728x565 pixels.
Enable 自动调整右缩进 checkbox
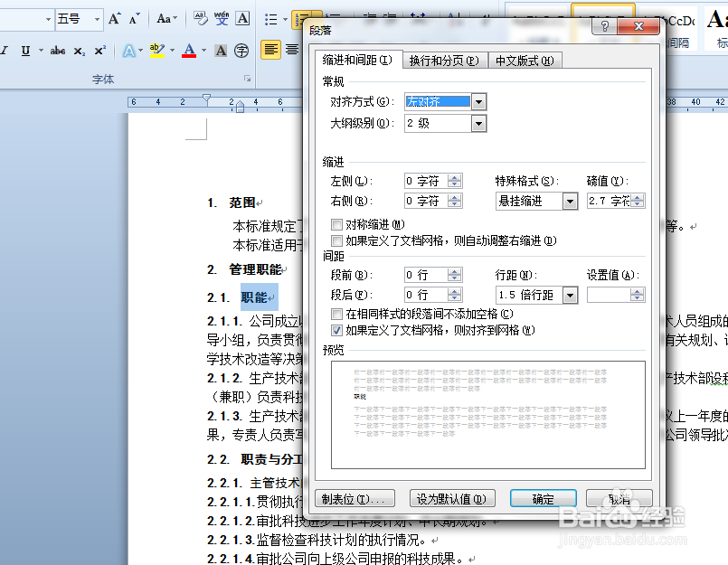click(336, 240)
